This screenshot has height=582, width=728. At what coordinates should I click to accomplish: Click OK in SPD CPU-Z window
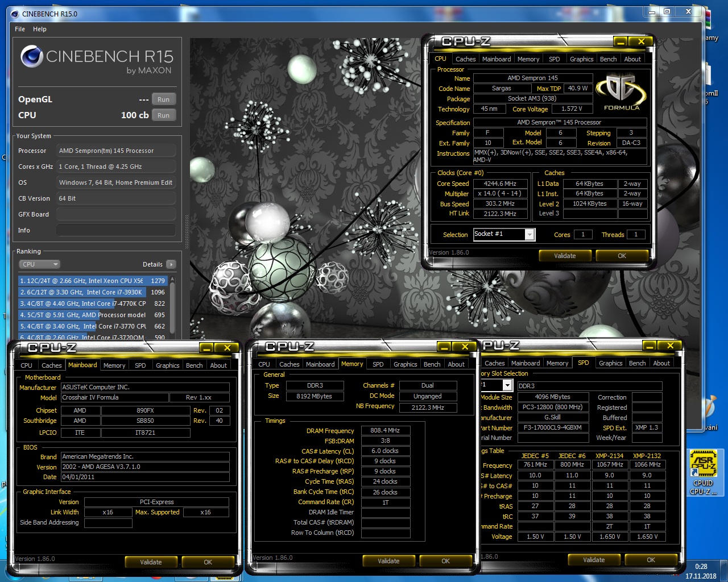tap(651, 560)
